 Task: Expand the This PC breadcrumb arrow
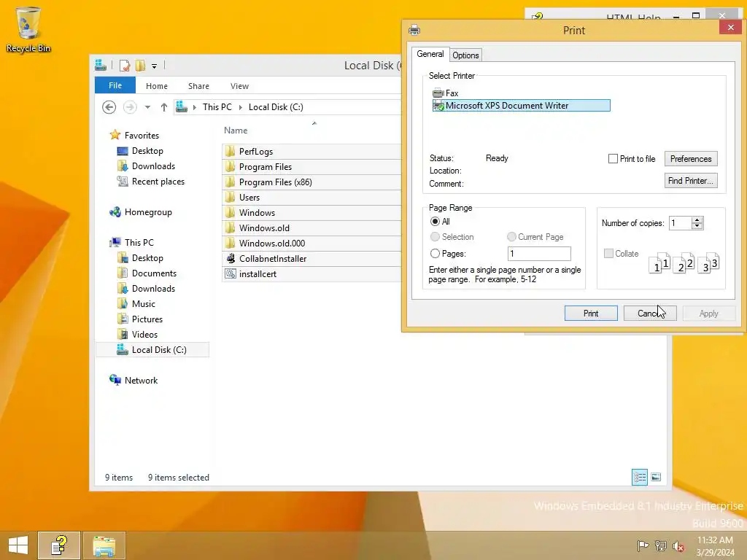click(x=241, y=107)
